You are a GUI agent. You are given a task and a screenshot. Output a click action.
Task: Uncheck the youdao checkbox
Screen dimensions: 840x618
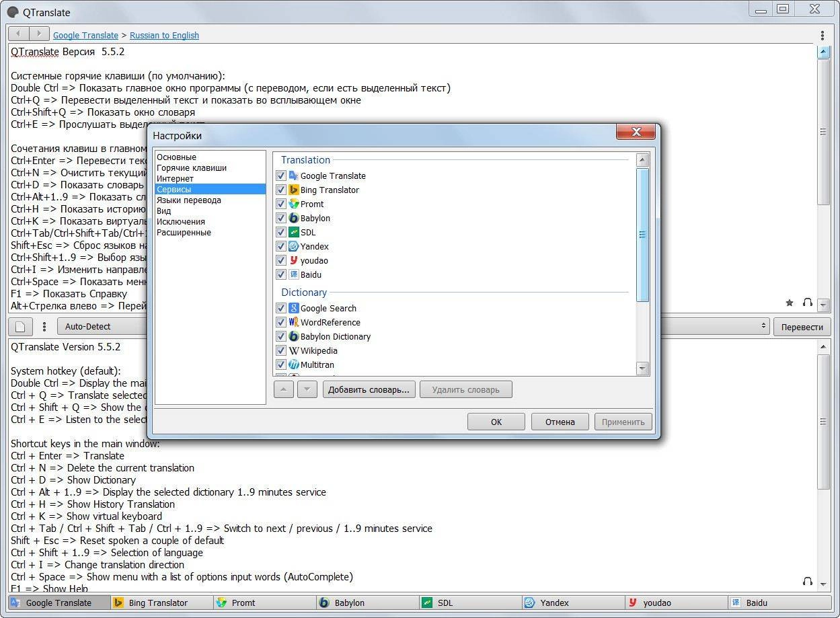(281, 260)
